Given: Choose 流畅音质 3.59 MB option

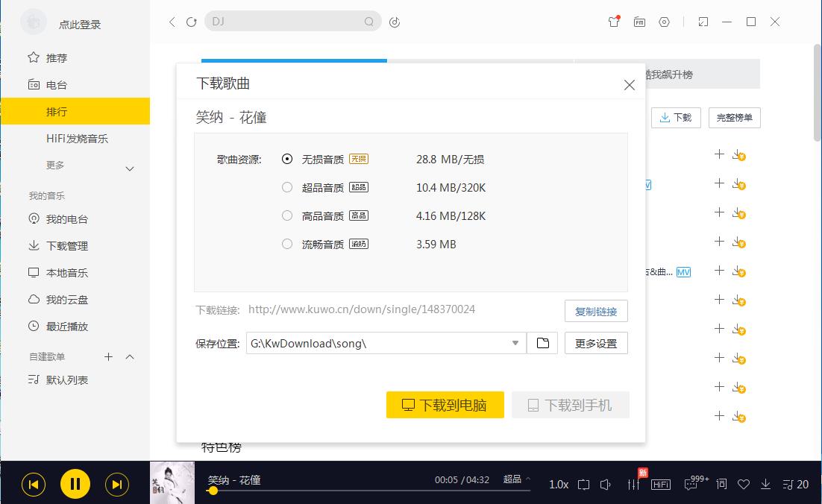Looking at the screenshot, I should [287, 244].
